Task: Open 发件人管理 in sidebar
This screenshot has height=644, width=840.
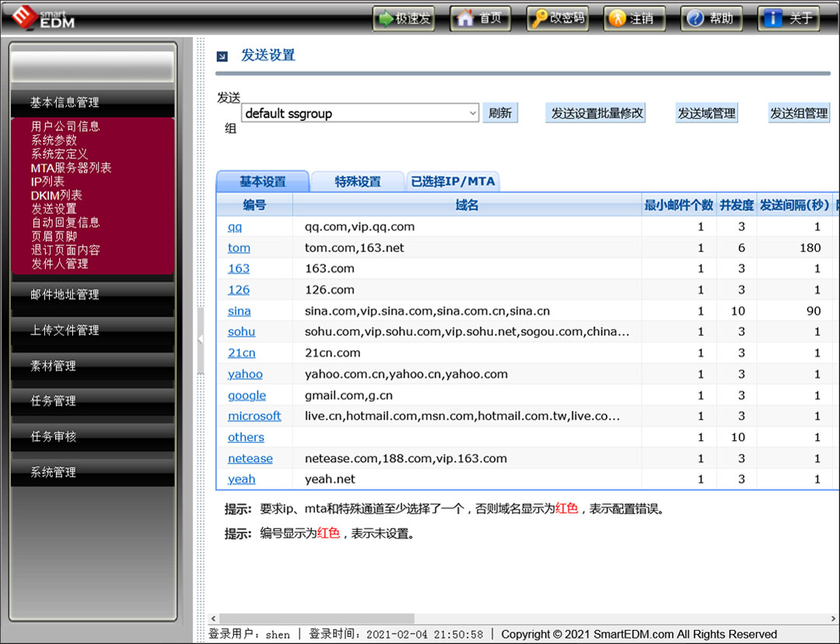Action: pyautogui.click(x=59, y=264)
